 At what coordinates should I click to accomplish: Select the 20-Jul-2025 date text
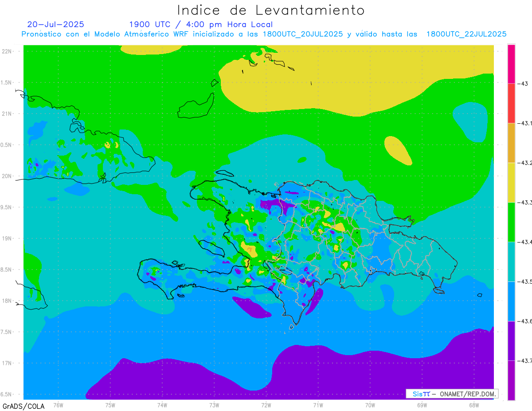(55, 24)
